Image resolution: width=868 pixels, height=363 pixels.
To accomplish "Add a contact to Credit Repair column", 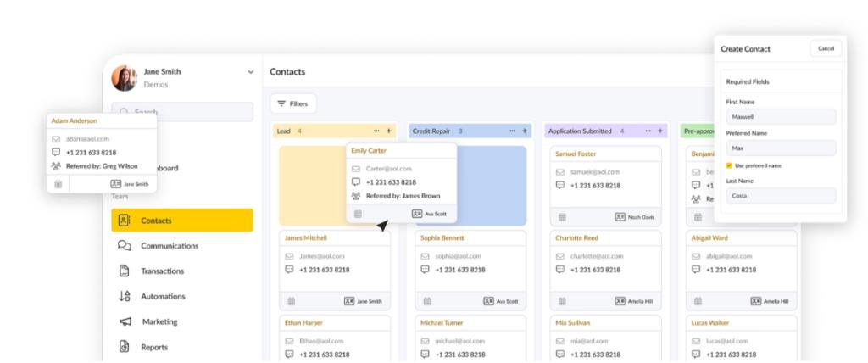I will coord(524,131).
